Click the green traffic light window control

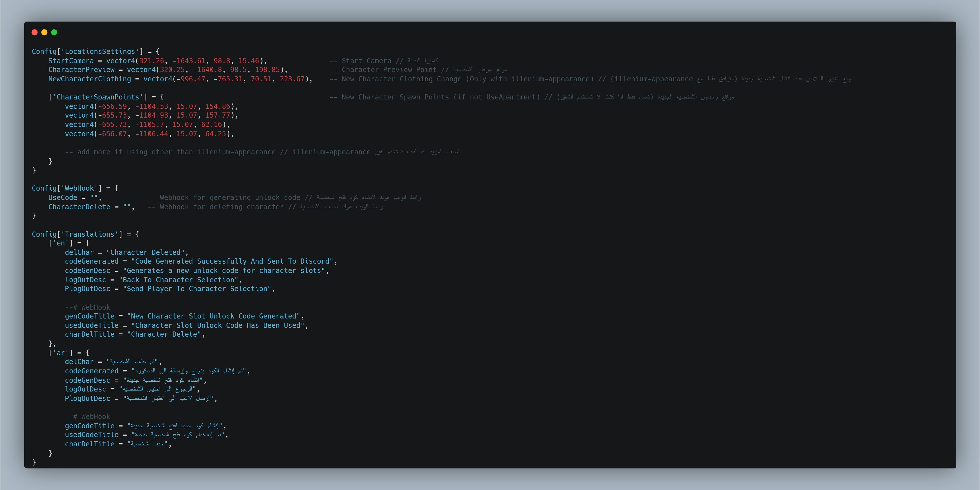(54, 32)
